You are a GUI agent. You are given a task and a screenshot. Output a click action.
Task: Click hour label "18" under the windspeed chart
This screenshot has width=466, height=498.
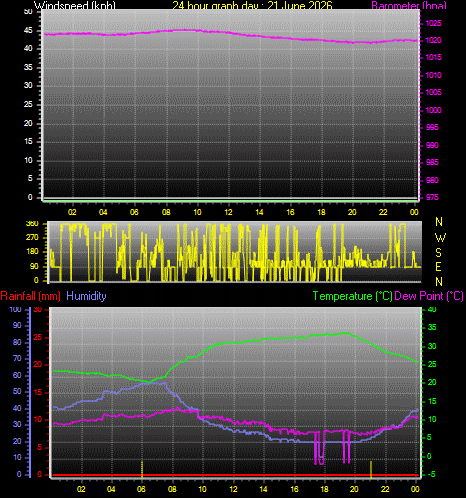point(321,212)
